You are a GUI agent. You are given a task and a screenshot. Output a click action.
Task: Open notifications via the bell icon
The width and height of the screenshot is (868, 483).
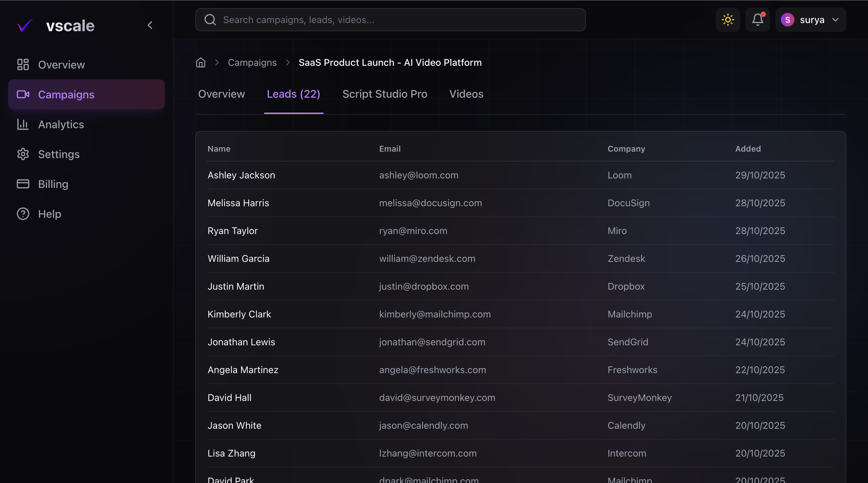point(757,20)
